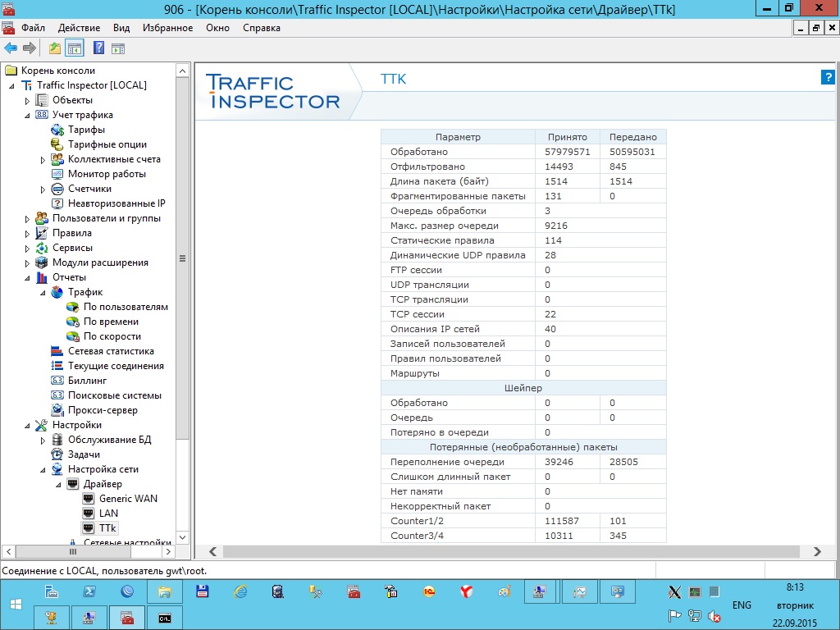Select Сетевая статистика report
This screenshot has width=840, height=630.
(x=111, y=351)
